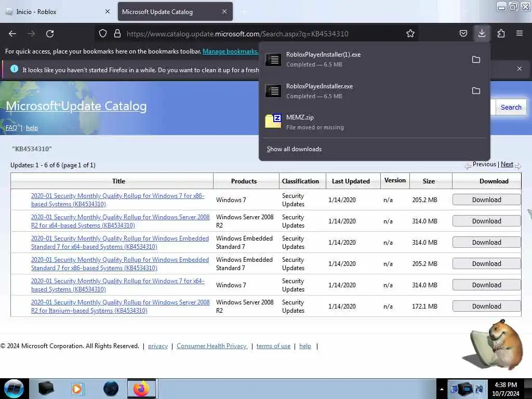The height and width of the screenshot is (399, 532).
Task: Launch the media player taskbar icon
Action: 77,389
